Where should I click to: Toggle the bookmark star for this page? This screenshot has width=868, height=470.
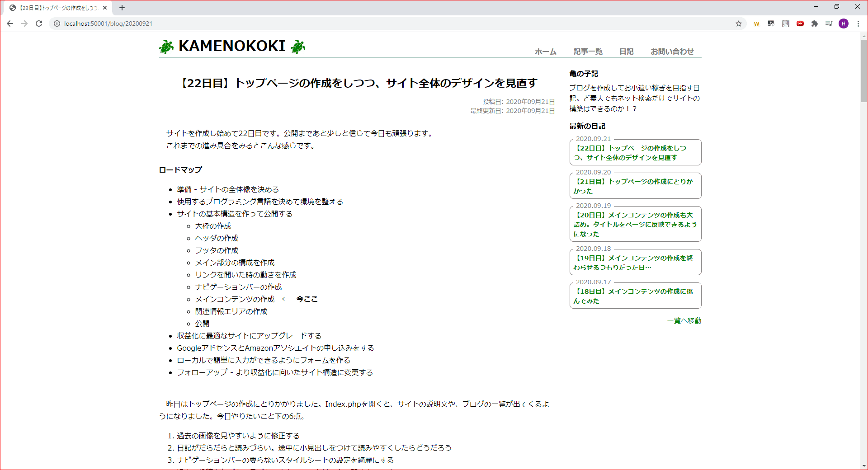(x=739, y=23)
